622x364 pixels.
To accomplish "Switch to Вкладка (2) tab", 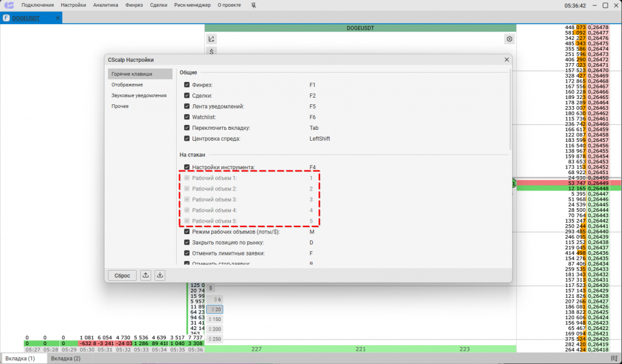I will click(66, 359).
